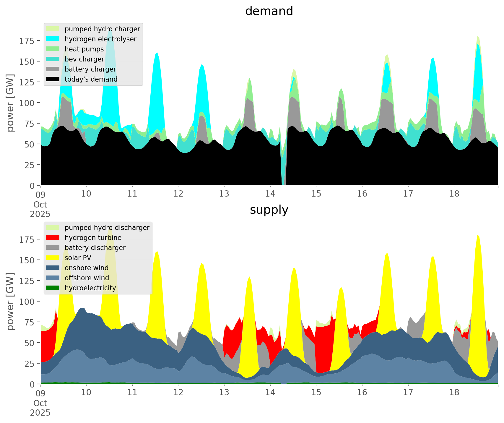504x423 pixels.
Task: Select the 'battery discharger' legend label
Action: point(95,248)
